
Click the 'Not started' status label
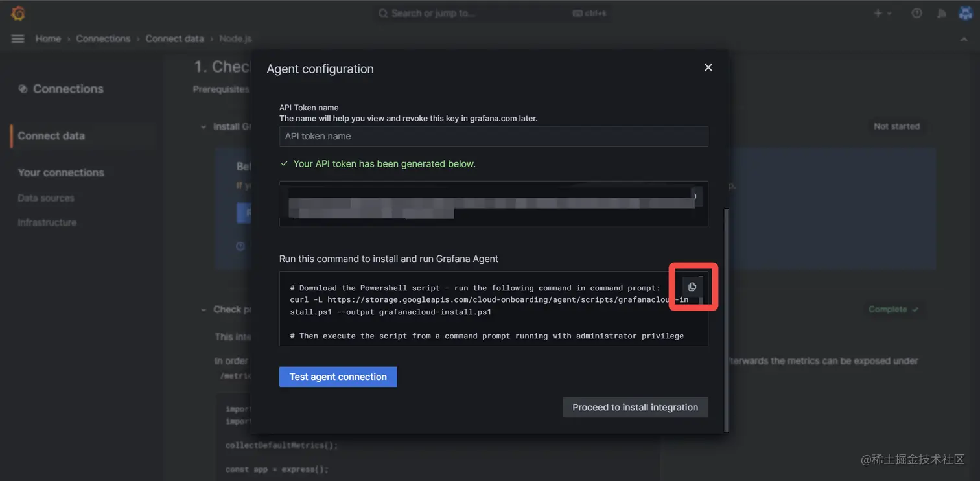(896, 126)
